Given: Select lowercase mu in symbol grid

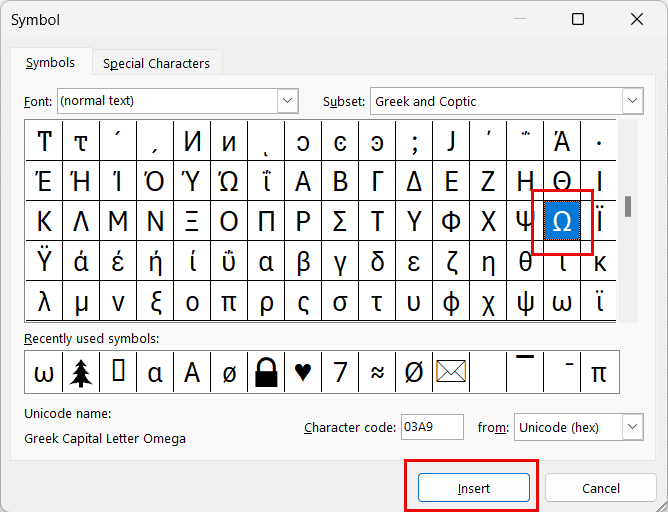Looking at the screenshot, I should click(x=81, y=301).
